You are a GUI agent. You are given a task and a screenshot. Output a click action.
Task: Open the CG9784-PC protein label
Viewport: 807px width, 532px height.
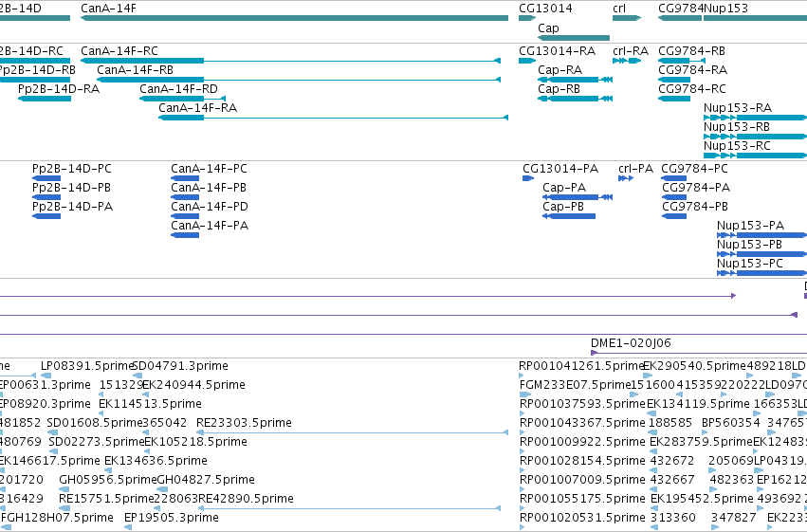pos(694,169)
